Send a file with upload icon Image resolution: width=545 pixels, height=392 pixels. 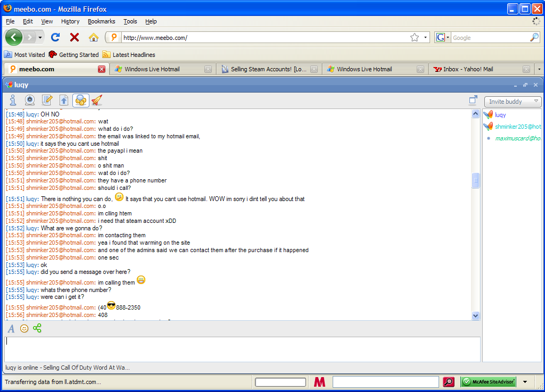(64, 101)
